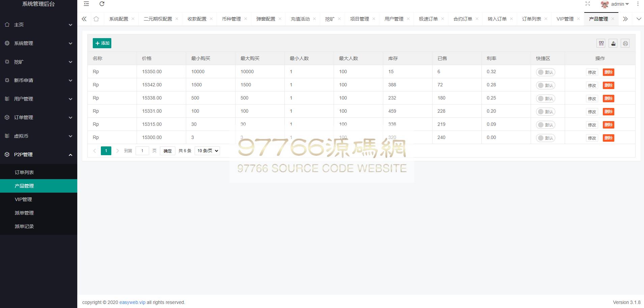Close the 转入订单 tab
The height and width of the screenshot is (308, 644).
click(x=511, y=19)
